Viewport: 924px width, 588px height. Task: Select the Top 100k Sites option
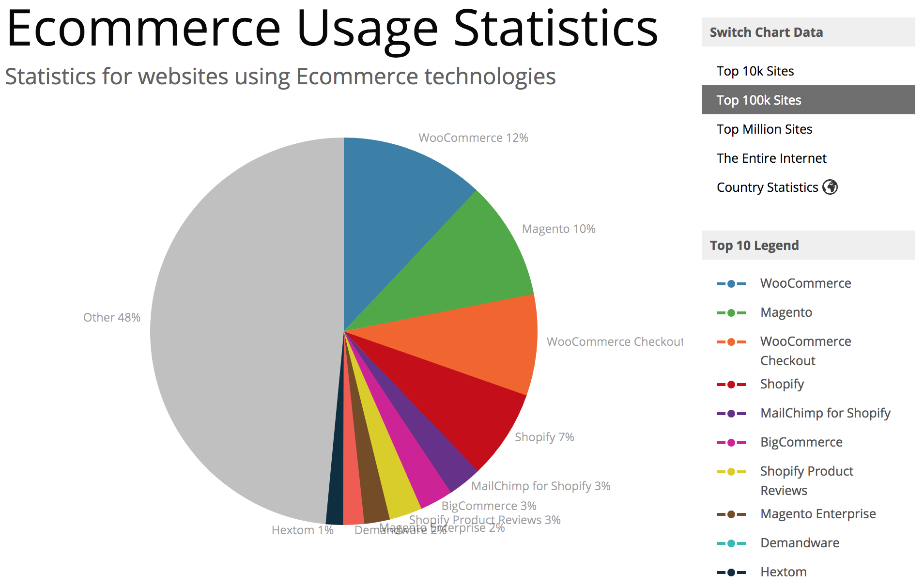coord(808,100)
